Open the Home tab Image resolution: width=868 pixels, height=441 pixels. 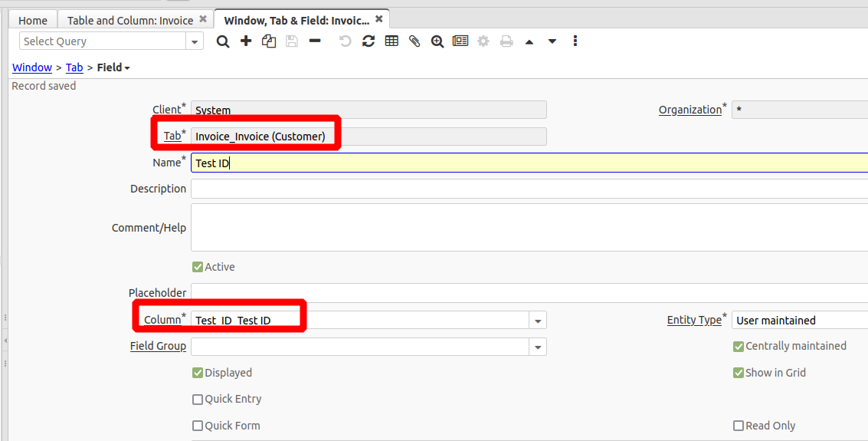(x=33, y=20)
